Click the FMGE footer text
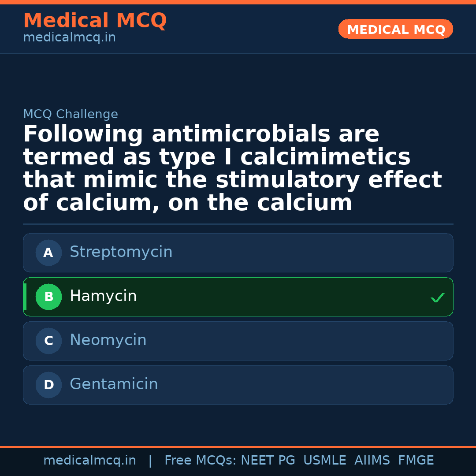The height and width of the screenshot is (476, 476). click(416, 461)
